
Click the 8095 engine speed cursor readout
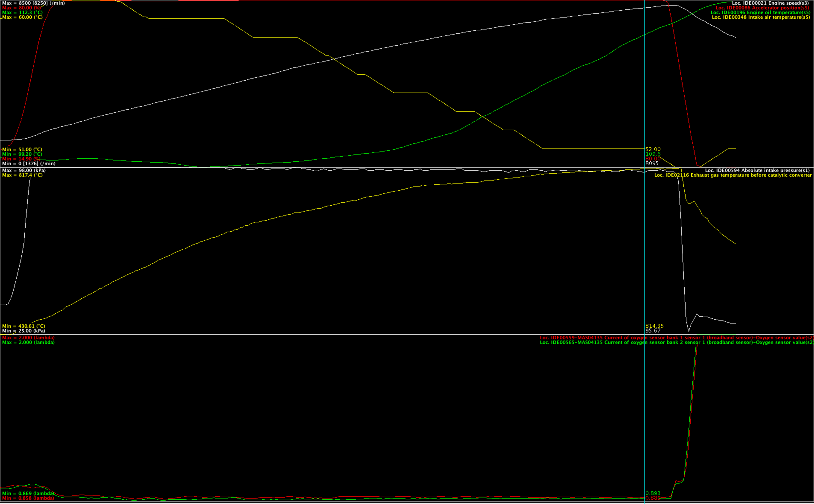652,163
